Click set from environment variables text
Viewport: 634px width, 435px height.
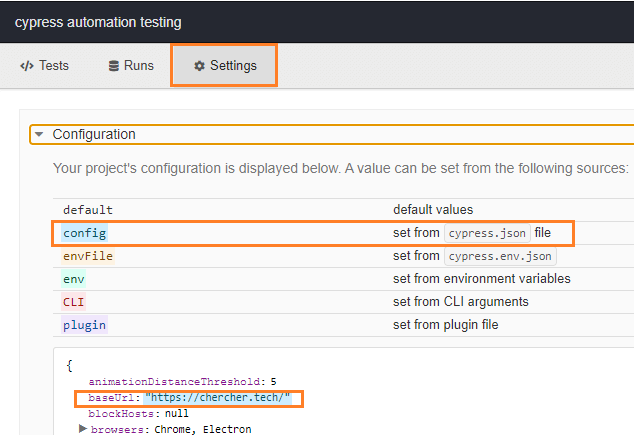[x=482, y=279]
